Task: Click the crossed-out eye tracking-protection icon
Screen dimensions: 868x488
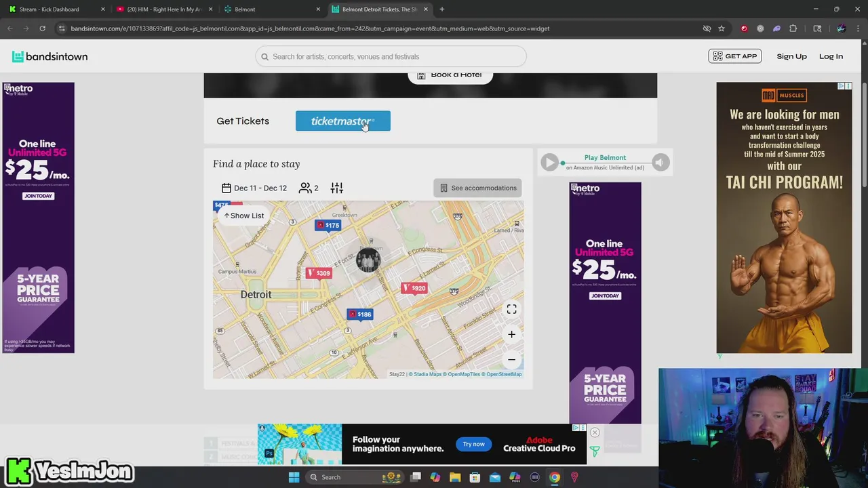Action: coord(707,28)
